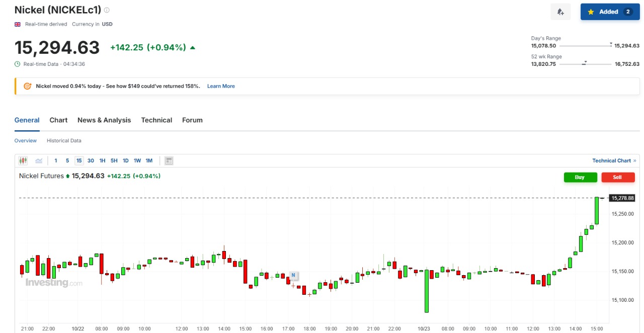This screenshot has width=644, height=333.
Task: Switch the chart to 1H interval
Action: click(102, 161)
